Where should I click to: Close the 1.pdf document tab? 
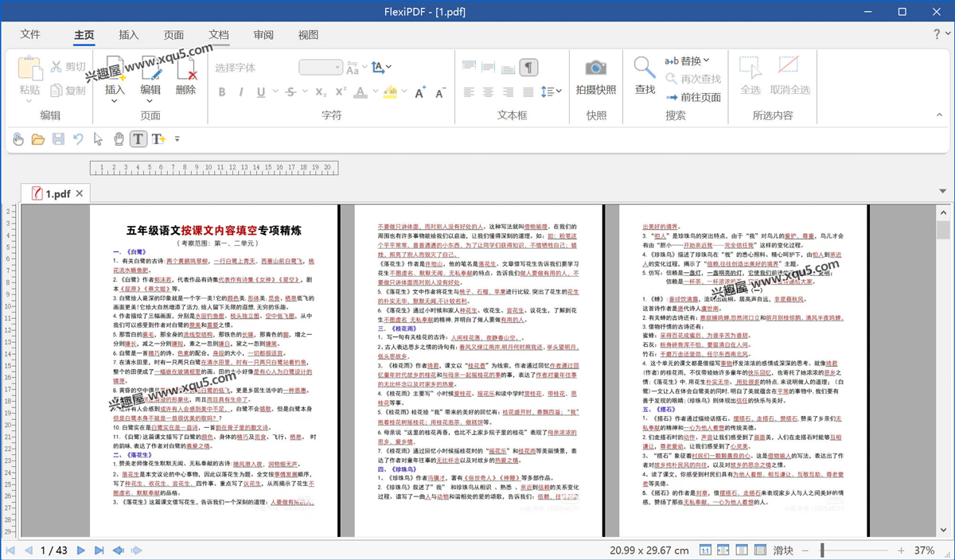(x=81, y=193)
